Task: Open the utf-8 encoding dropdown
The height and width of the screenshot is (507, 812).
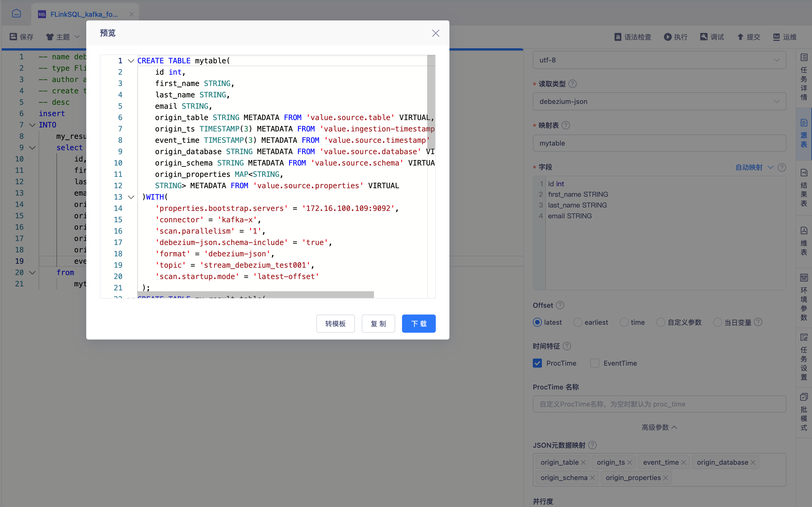Action: click(x=659, y=60)
